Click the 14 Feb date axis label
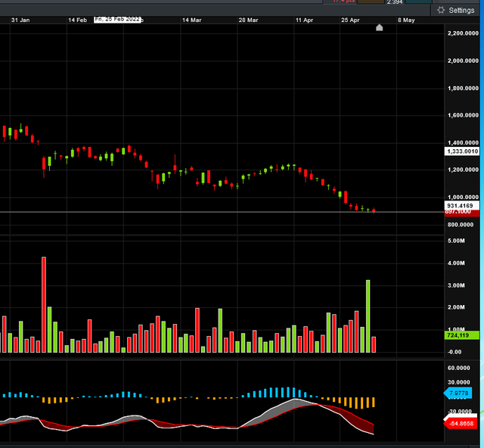The height and width of the screenshot is (448, 484). (77, 20)
